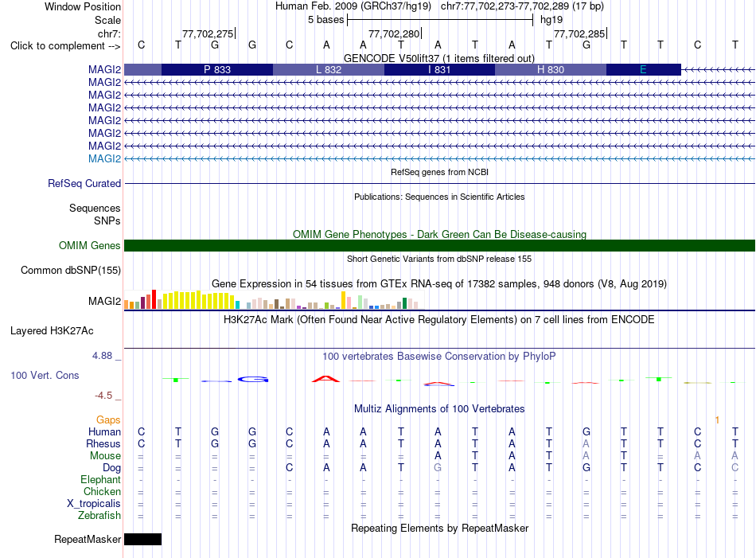Viewport: 756px width, 558px height.
Task: Click the black RepeatMasker element block
Action: coord(142,539)
